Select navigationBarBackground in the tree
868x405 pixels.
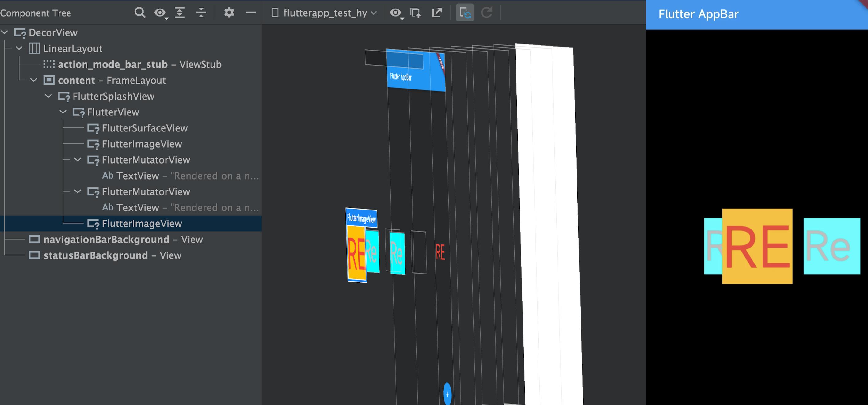click(106, 240)
